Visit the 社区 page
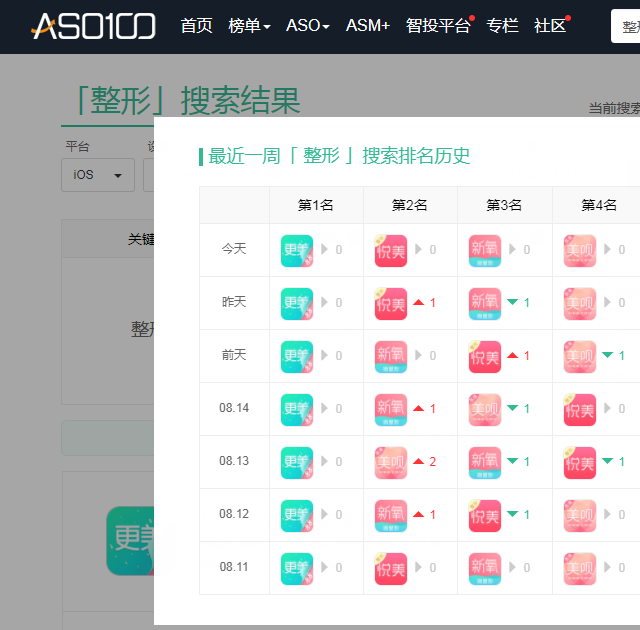The height and width of the screenshot is (630, 640). 550,26
